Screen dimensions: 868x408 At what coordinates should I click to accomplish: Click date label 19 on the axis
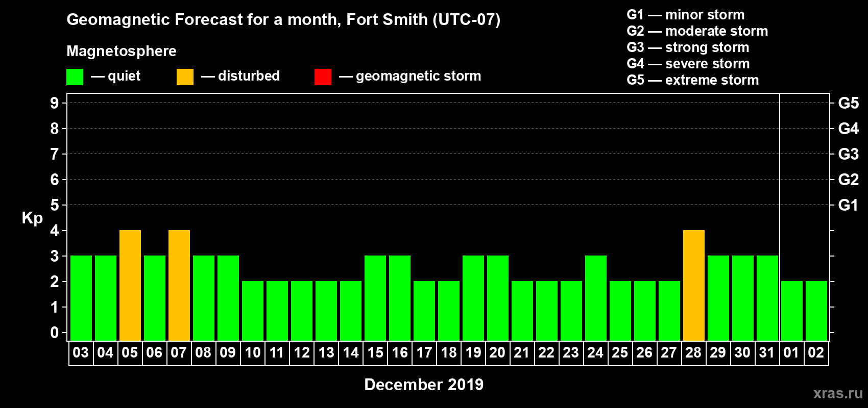pyautogui.click(x=473, y=352)
